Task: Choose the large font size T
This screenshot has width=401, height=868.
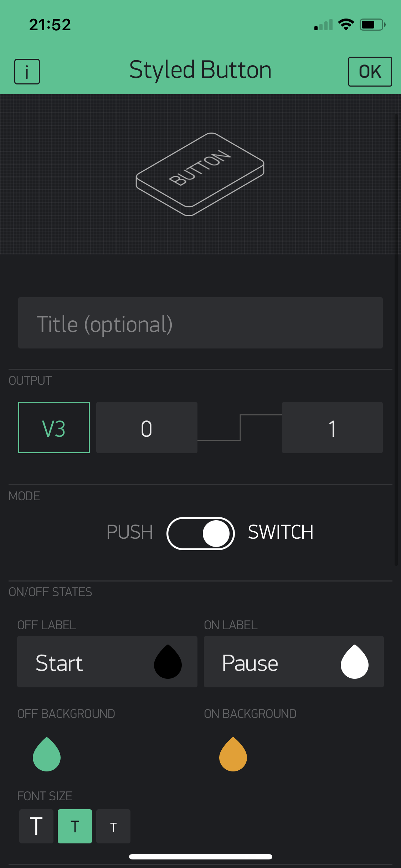Action: click(36, 826)
